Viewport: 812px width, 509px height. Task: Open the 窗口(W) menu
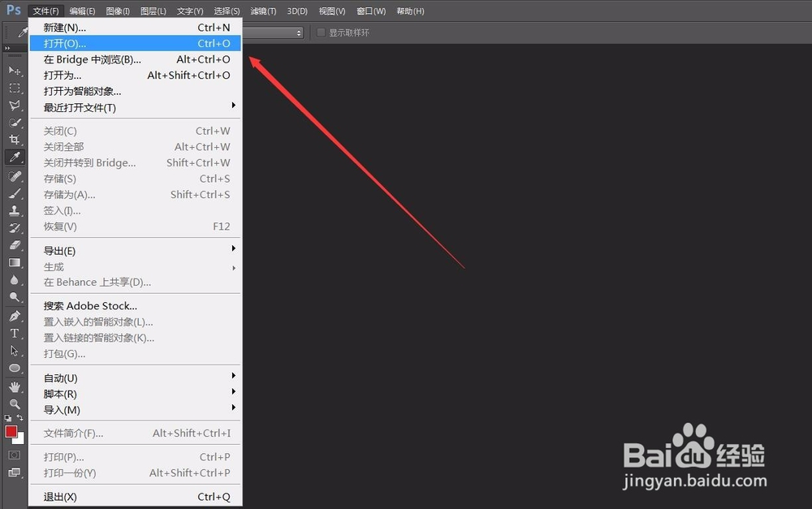(x=371, y=11)
